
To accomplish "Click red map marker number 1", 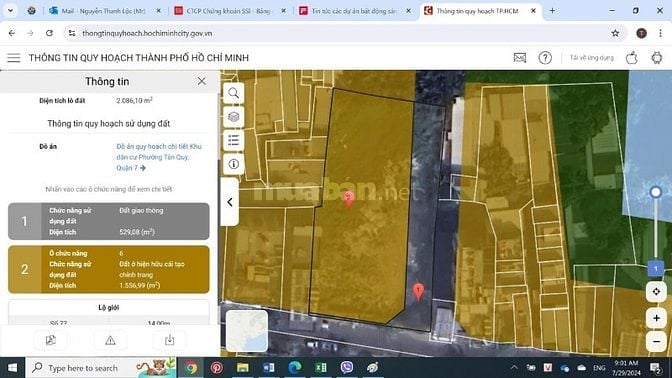I will point(418,291).
